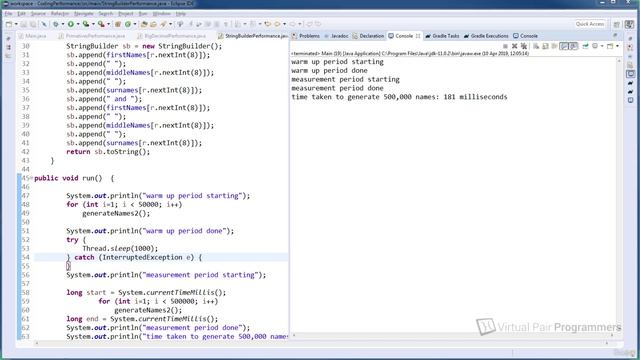Click Display Selected Console icon
640x360 pixels.
595,46
